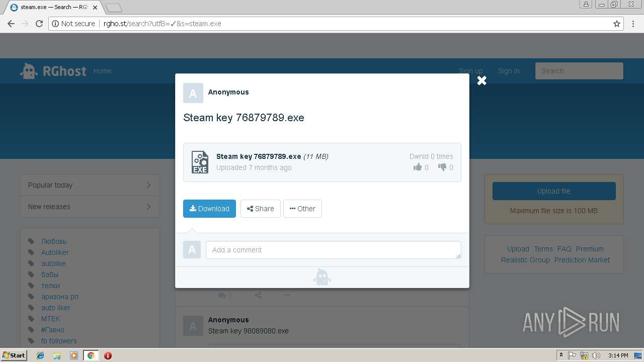The image size is (644, 362).
Task: Click share icon below the popup
Action: tap(258, 295)
